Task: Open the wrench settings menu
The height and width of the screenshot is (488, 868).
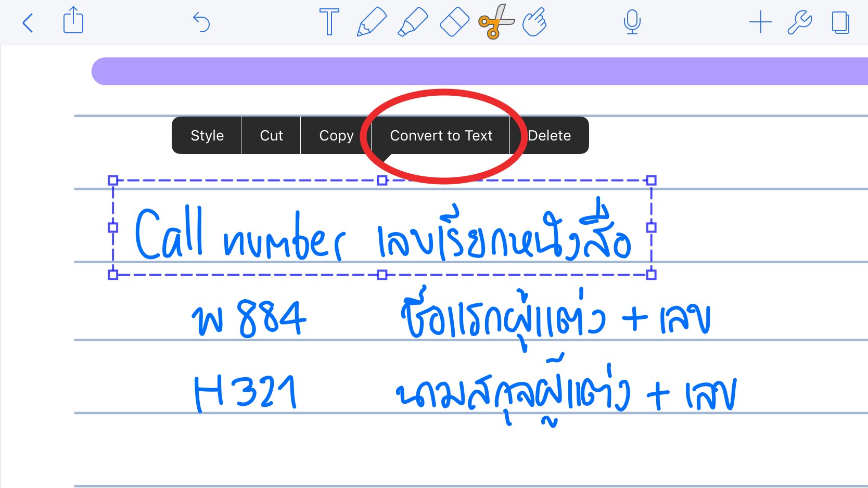Action: [x=800, y=22]
